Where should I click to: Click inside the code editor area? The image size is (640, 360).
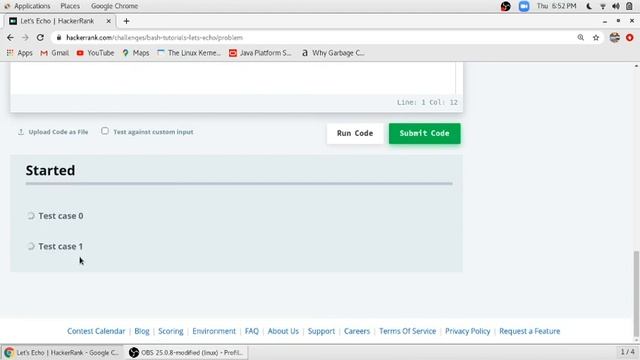233,78
